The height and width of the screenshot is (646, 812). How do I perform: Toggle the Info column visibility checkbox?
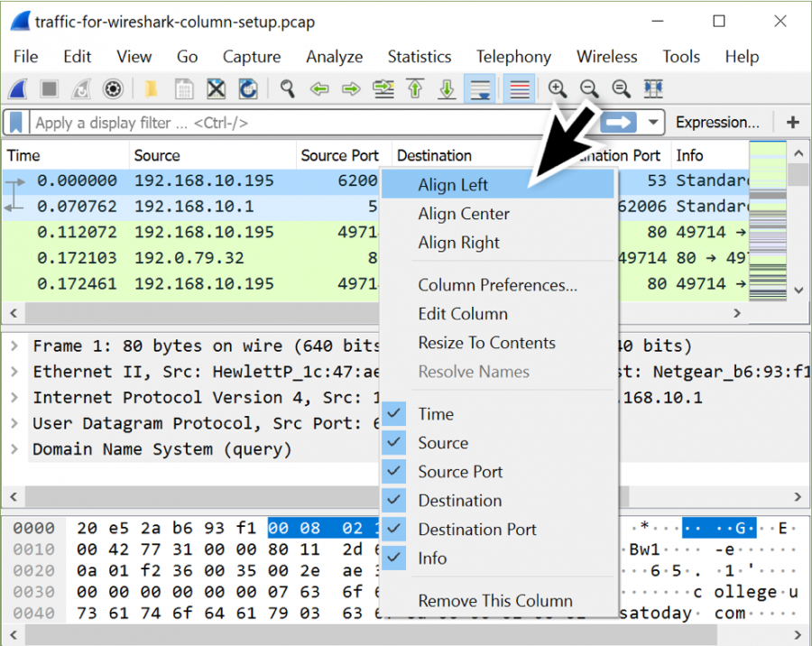point(394,558)
